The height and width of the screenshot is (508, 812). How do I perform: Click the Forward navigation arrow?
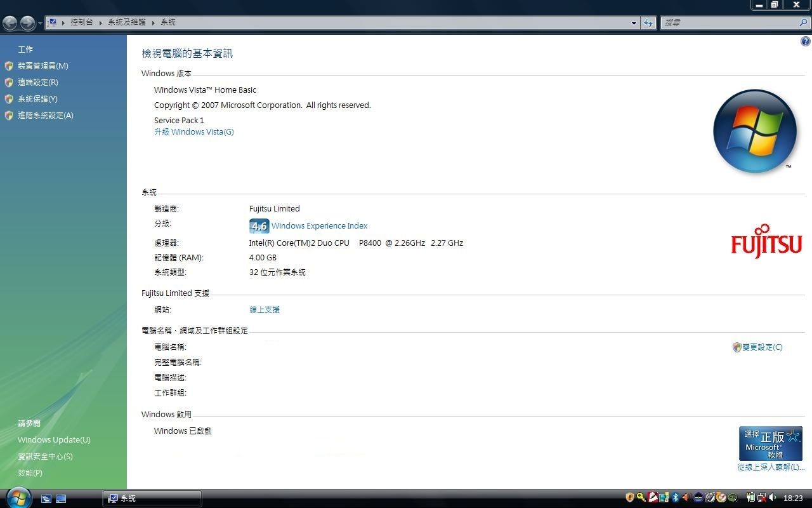pyautogui.click(x=27, y=23)
